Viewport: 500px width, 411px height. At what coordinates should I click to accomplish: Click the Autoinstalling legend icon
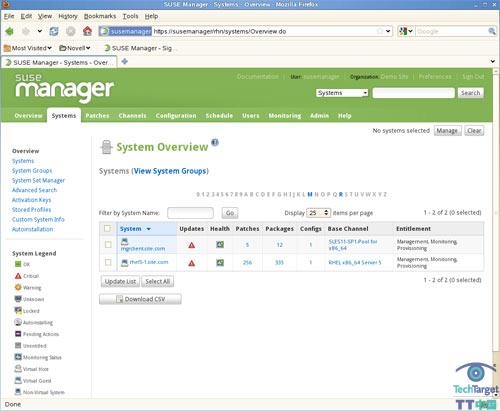18,322
